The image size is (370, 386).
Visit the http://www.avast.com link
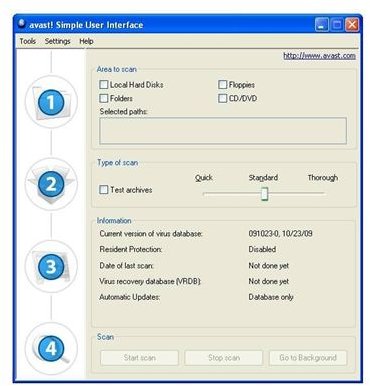(319, 56)
